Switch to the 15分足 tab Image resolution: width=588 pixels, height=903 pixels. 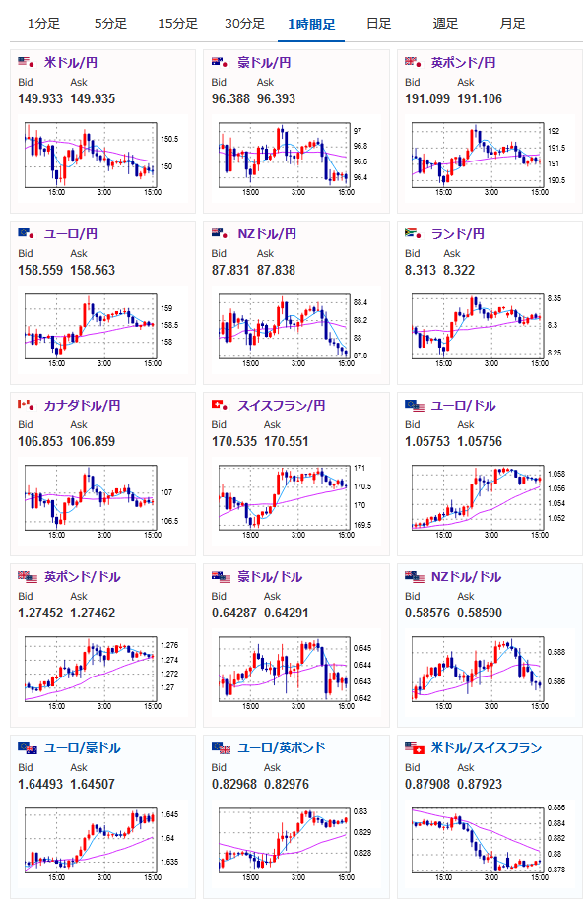[177, 24]
